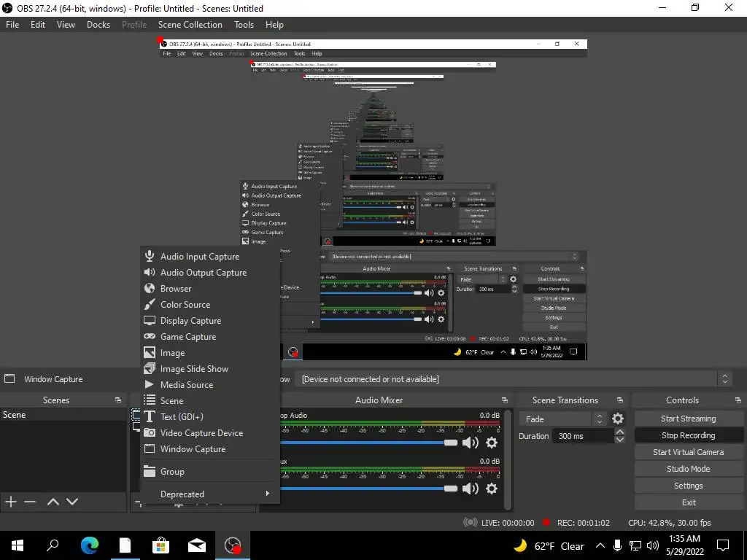Open Fade transition properties gear
Viewport: 747px width, 560px height.
click(617, 419)
